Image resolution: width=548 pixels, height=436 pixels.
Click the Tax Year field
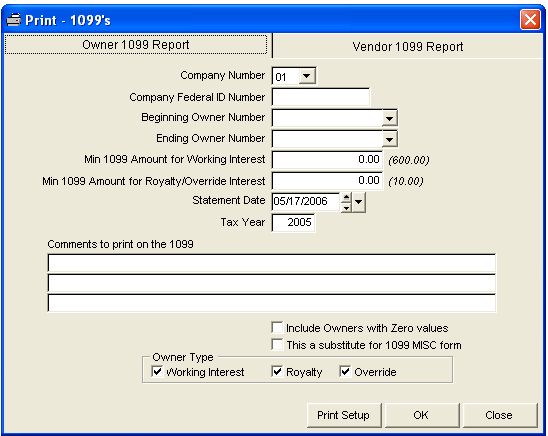pyautogui.click(x=293, y=223)
